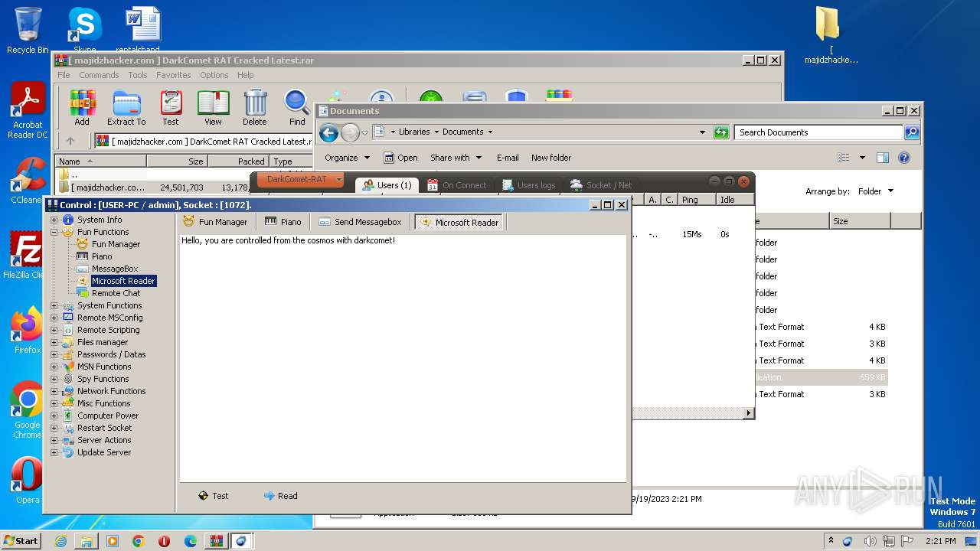Switch to Socket / Net tab
Image resolution: width=980 pixels, height=551 pixels.
coord(601,184)
